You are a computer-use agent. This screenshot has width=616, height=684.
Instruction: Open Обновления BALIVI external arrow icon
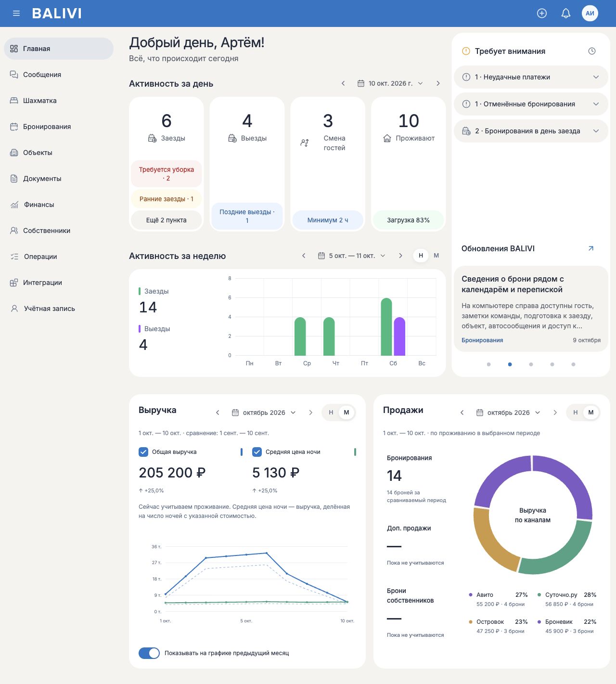591,248
